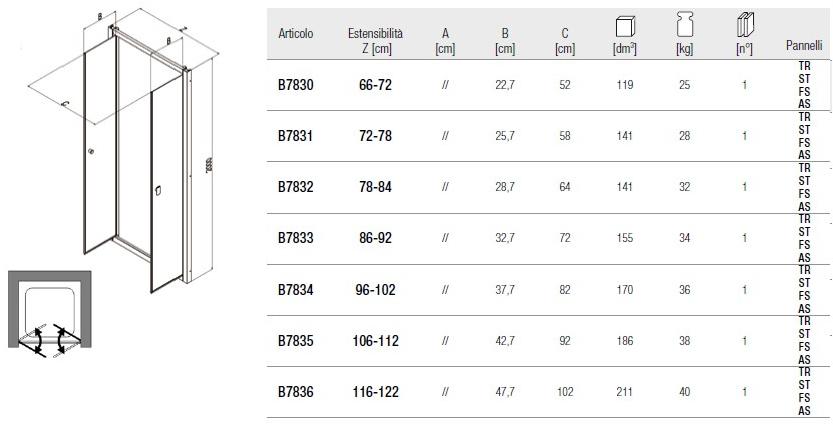This screenshot has width=833, height=426.
Task: Select article code B7832
Action: (x=295, y=188)
